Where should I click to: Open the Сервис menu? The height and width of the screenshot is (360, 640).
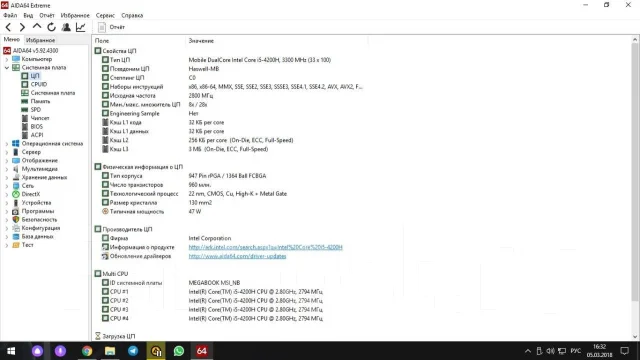[x=105, y=16]
